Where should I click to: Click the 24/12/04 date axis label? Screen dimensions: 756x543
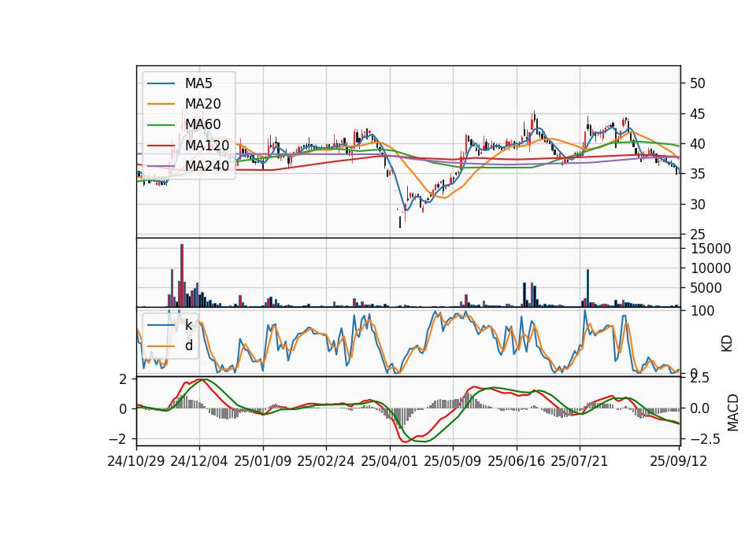click(199, 461)
